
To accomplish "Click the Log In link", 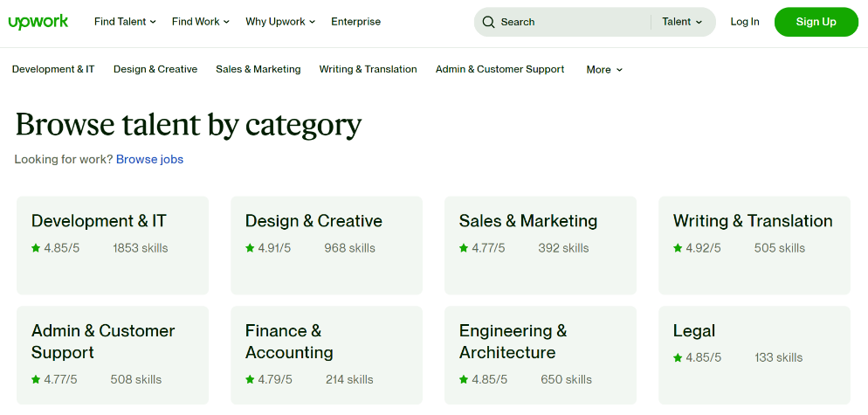I will tap(744, 22).
